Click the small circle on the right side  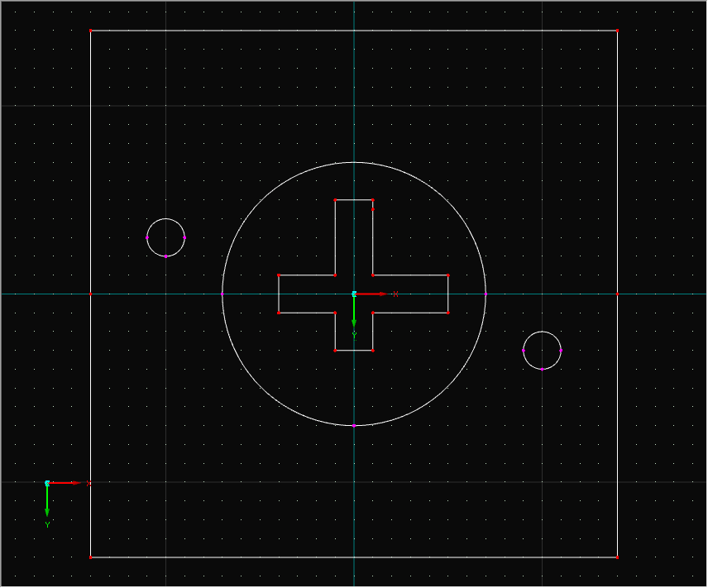tap(543, 332)
